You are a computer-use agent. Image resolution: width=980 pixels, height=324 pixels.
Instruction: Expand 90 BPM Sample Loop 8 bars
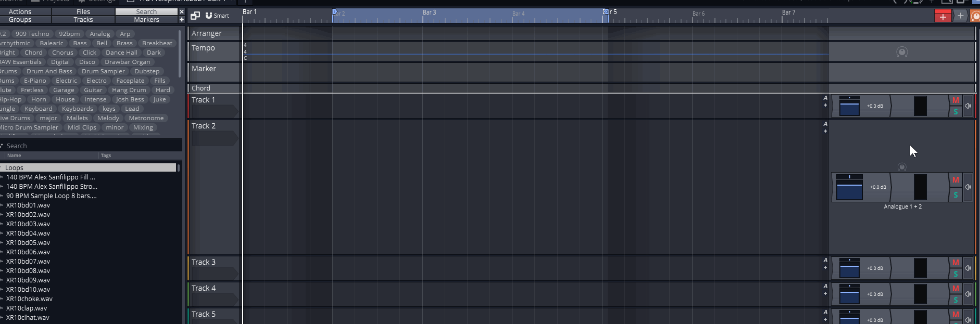point(2,196)
